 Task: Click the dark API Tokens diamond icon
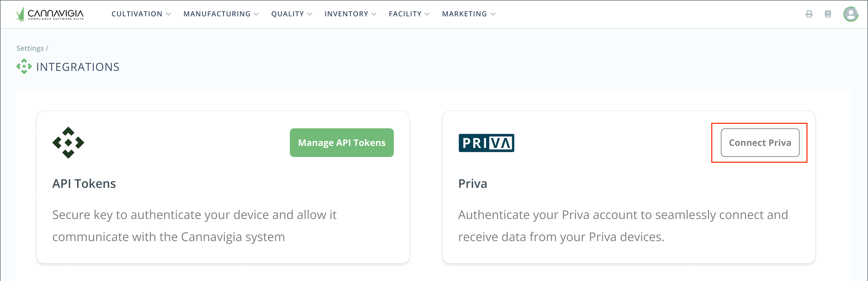(68, 143)
